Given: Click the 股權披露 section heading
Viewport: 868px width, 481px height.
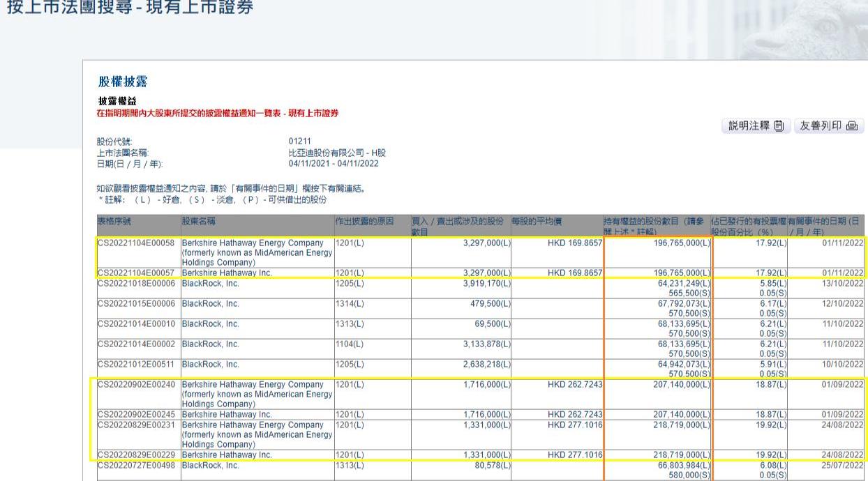Looking at the screenshot, I should point(122,82).
